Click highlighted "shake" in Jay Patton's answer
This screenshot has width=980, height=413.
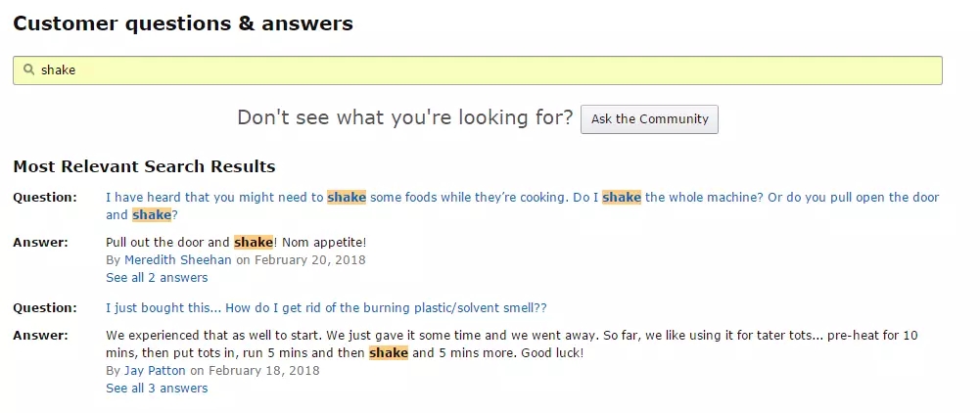coord(388,352)
